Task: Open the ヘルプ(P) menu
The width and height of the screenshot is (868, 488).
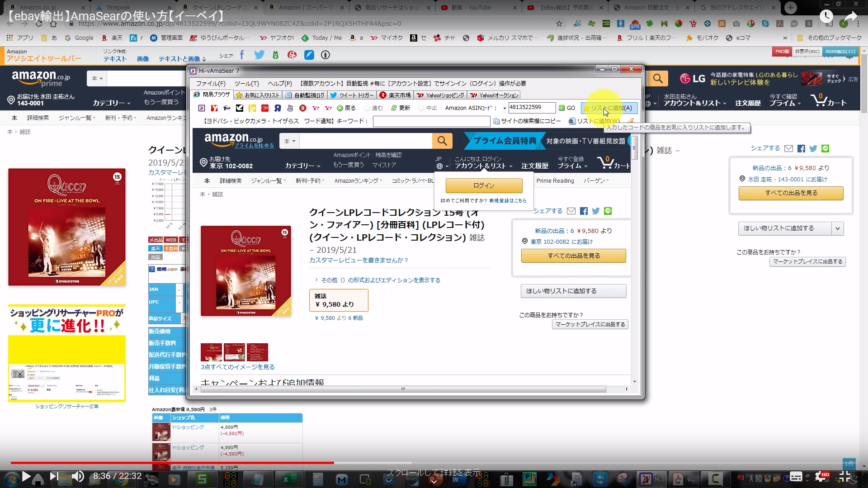Action: (280, 84)
